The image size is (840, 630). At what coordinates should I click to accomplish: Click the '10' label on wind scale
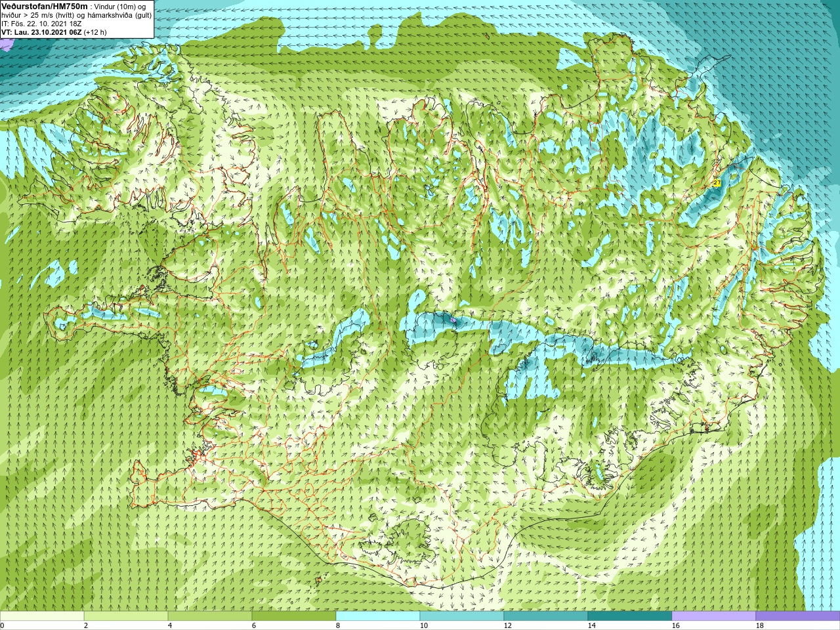click(423, 625)
